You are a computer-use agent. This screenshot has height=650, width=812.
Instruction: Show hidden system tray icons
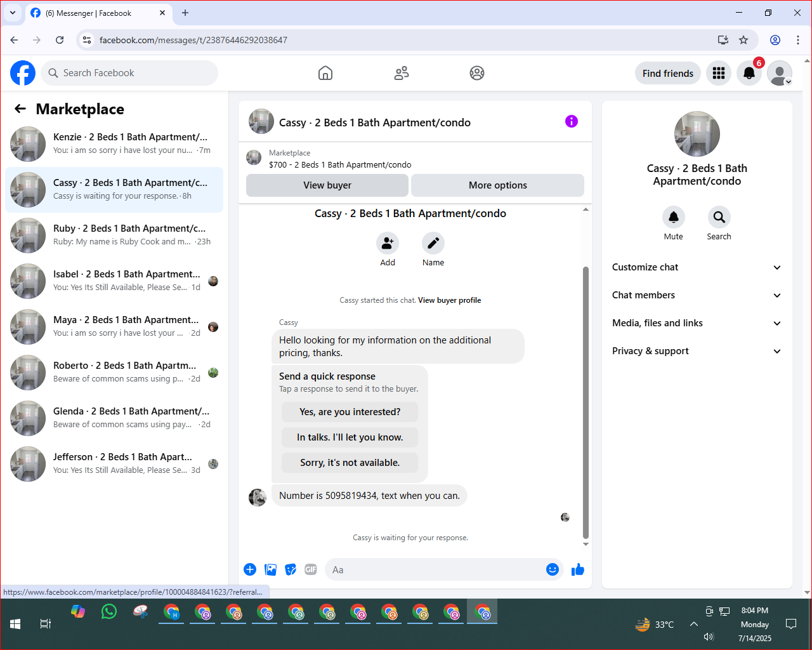point(694,624)
